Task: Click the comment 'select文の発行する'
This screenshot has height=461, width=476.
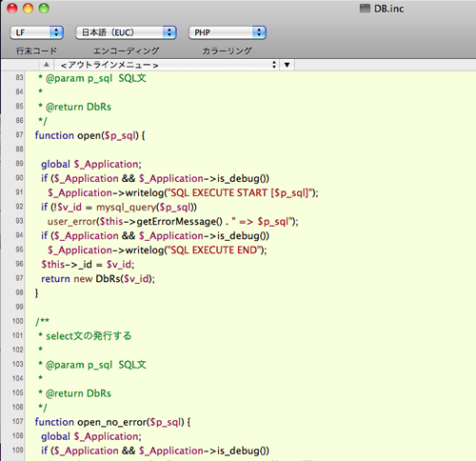Action: (89, 336)
